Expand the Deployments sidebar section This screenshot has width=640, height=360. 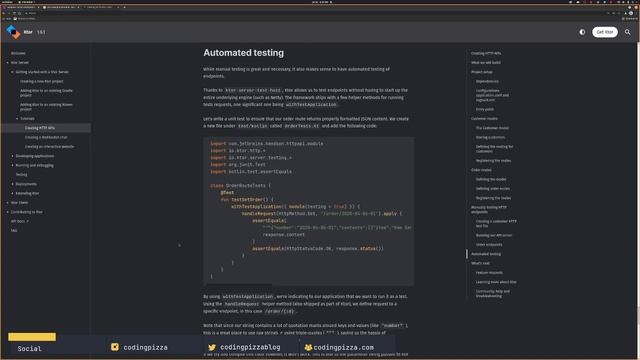(12, 184)
